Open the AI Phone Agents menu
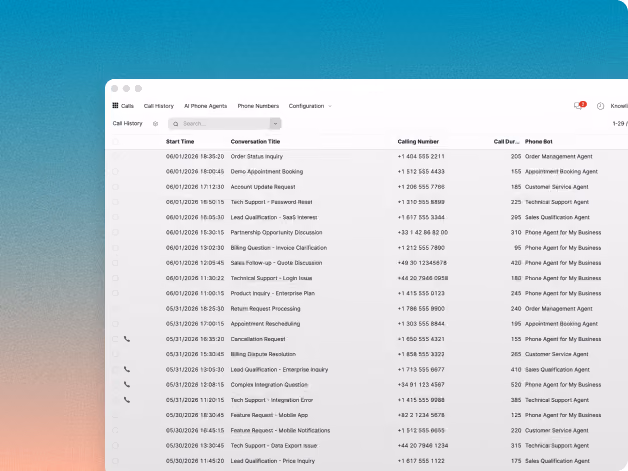628x471 pixels. pyautogui.click(x=205, y=106)
